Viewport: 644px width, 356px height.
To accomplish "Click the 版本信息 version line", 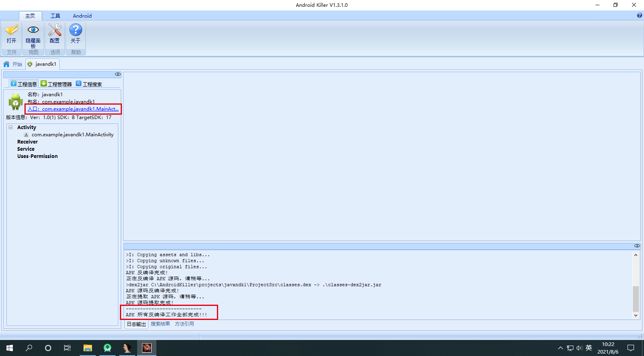I will coord(59,117).
